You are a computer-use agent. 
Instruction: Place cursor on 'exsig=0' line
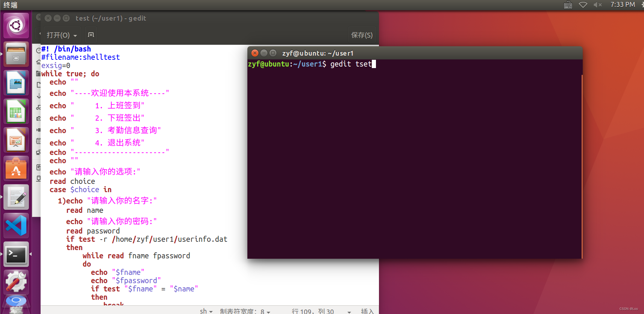tap(56, 65)
